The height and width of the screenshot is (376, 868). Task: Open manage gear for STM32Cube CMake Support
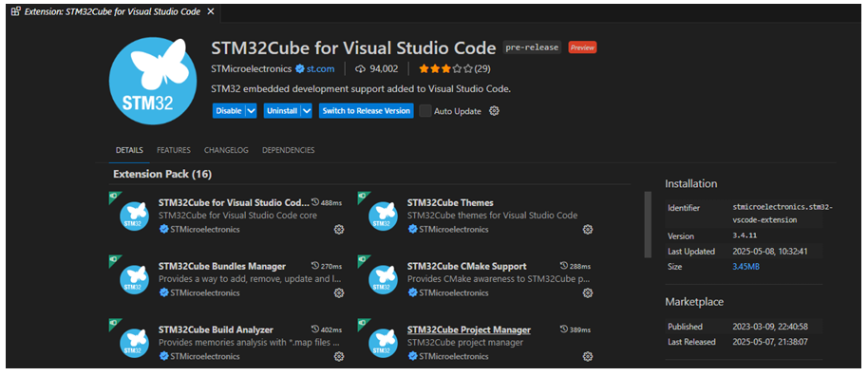pos(588,293)
